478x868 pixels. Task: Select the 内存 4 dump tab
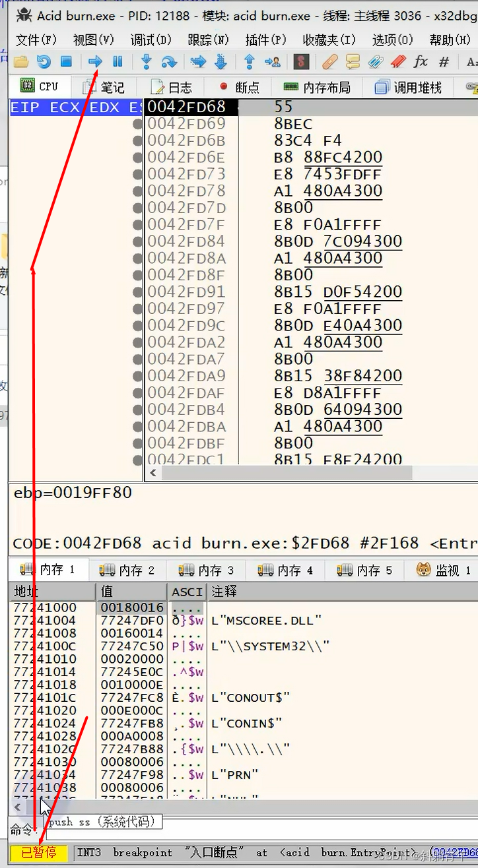point(287,570)
